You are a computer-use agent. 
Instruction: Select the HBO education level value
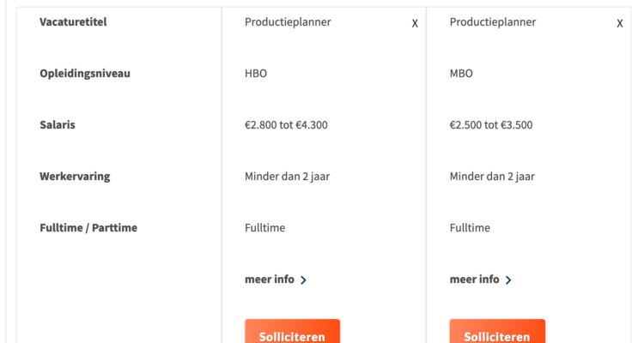pyautogui.click(x=256, y=74)
